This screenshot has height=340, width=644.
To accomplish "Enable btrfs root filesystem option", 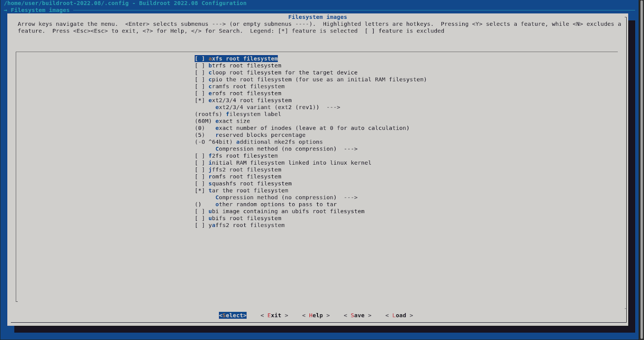I will (200, 66).
